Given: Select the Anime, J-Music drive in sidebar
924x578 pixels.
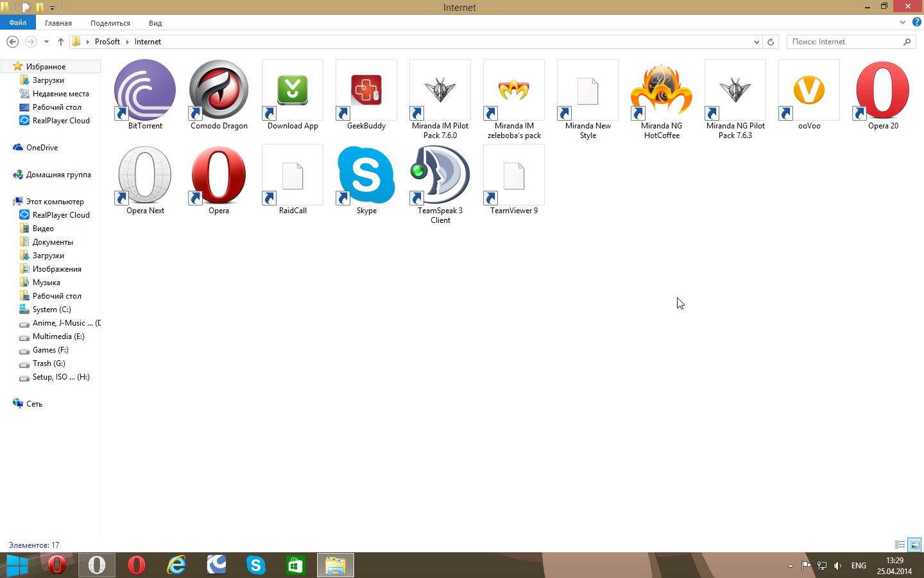Looking at the screenshot, I should pos(66,323).
